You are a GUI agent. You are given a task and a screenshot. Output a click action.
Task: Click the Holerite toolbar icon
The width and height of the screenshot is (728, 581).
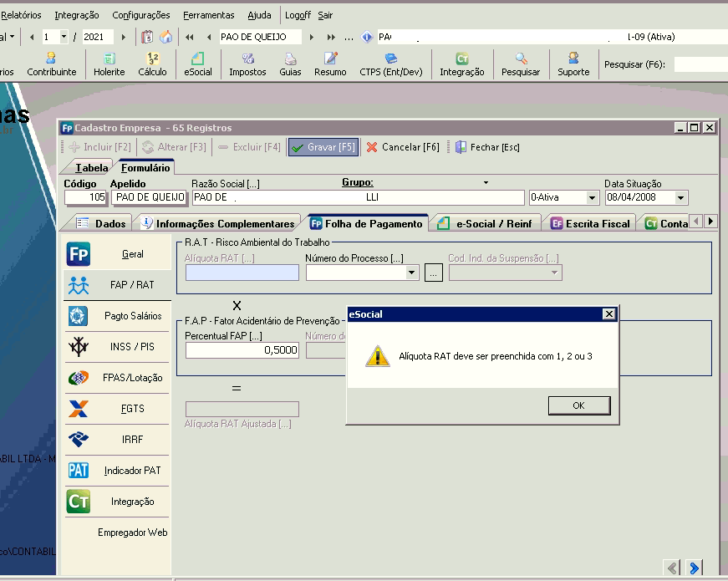pos(109,64)
